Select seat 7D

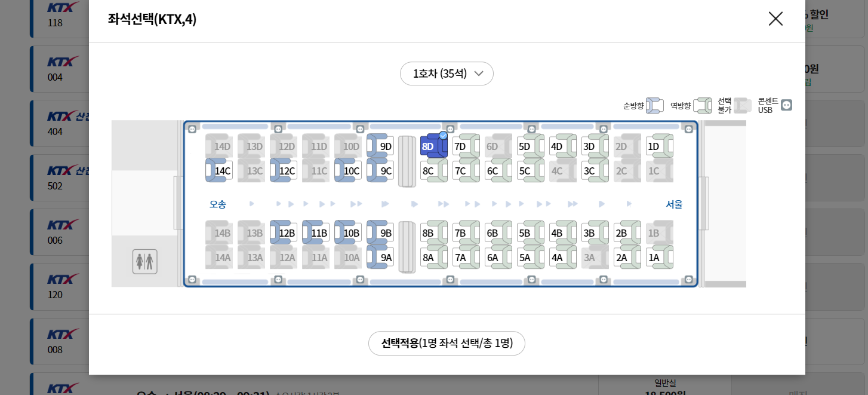[466, 146]
